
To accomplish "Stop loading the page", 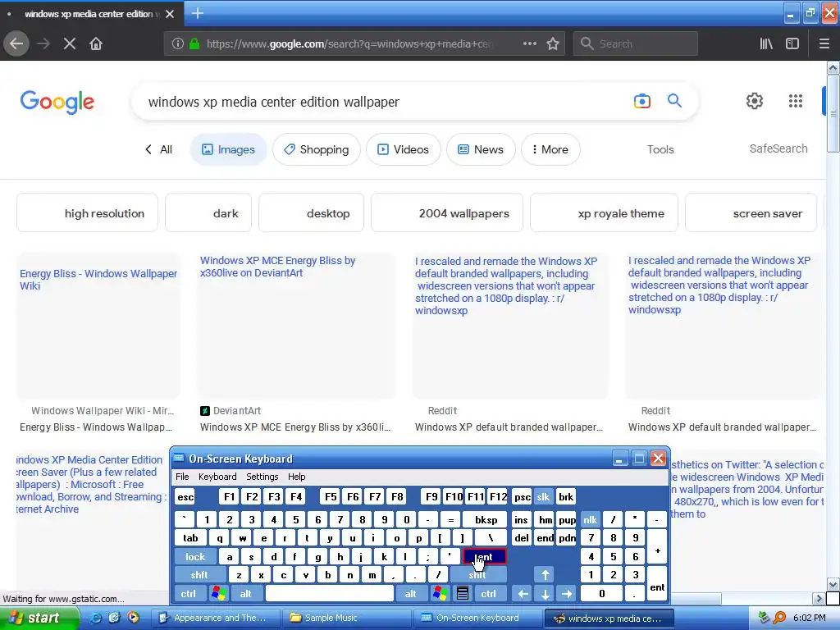I will [x=69, y=43].
